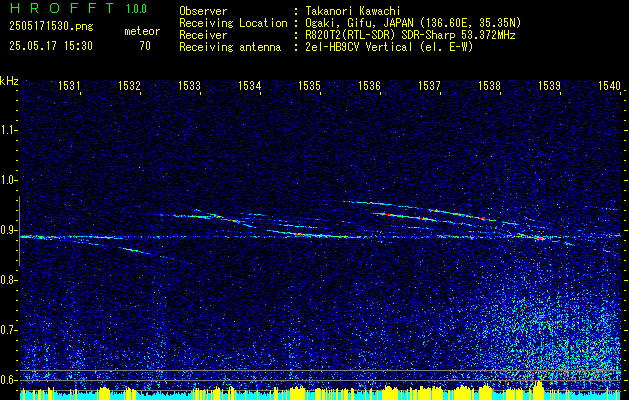This screenshot has width=629, height=400.
Task: Select the R820T2(RTL-SDR) SDR-Sharp 53.372MHz text
Action: pos(410,35)
